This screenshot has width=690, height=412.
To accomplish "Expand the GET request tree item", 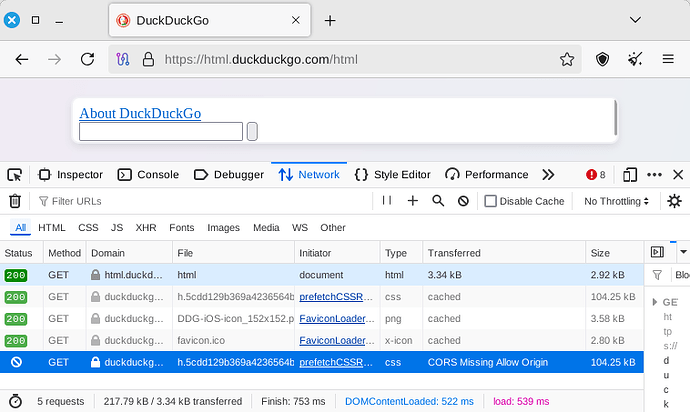I will coord(655,302).
